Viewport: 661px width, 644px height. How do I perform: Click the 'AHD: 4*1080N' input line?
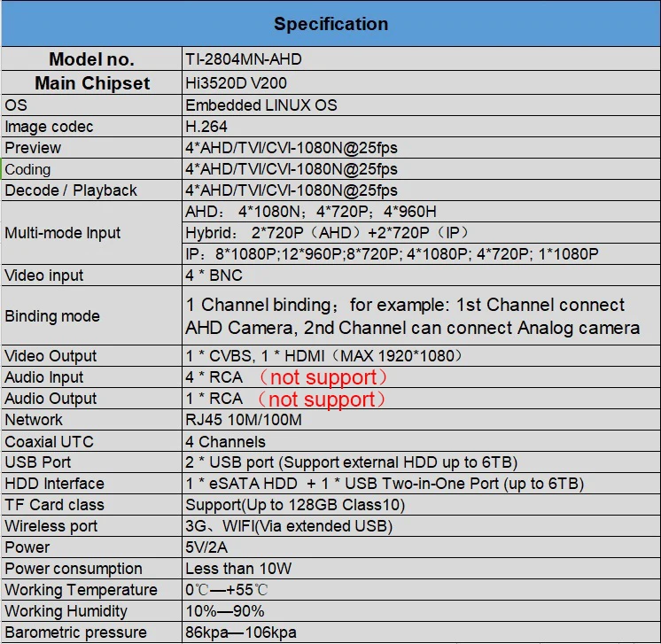pos(311,211)
